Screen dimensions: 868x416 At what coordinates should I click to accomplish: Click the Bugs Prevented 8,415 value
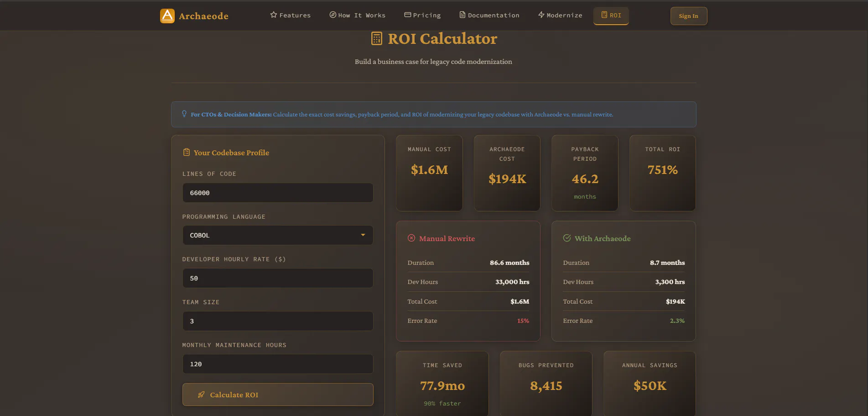coord(546,386)
